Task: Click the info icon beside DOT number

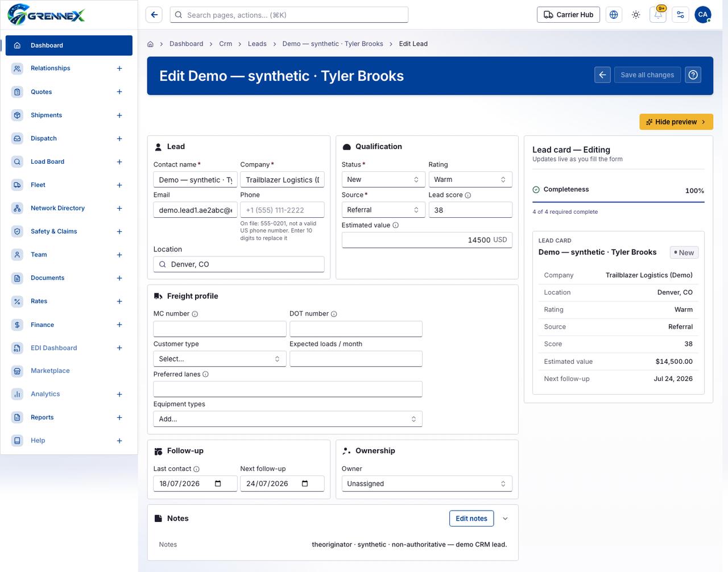Action: pyautogui.click(x=334, y=314)
